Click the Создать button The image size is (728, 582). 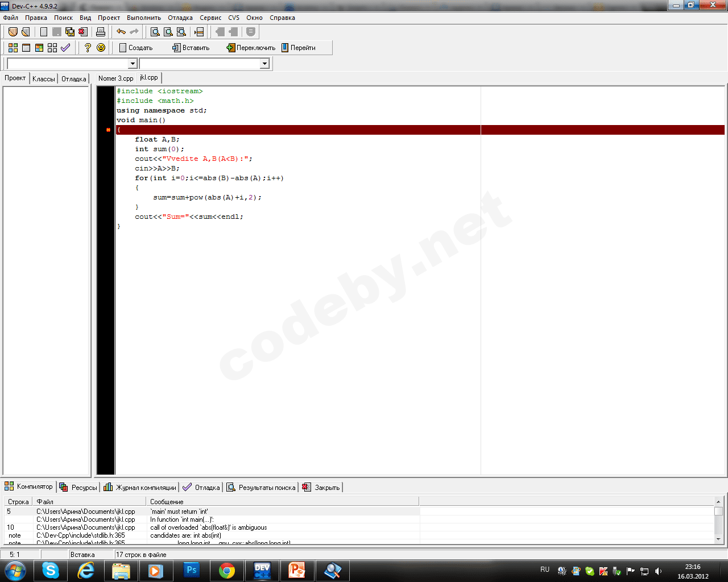pos(135,48)
